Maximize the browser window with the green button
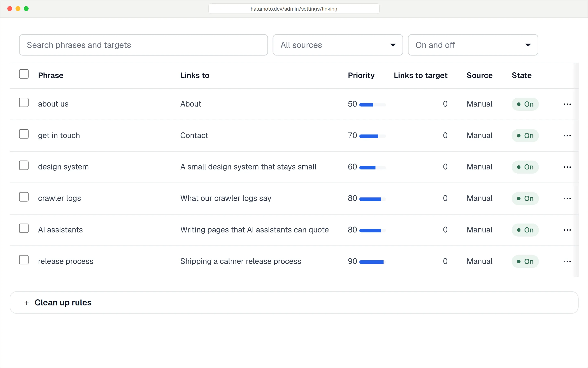Viewport: 588px width, 368px height. point(26,9)
